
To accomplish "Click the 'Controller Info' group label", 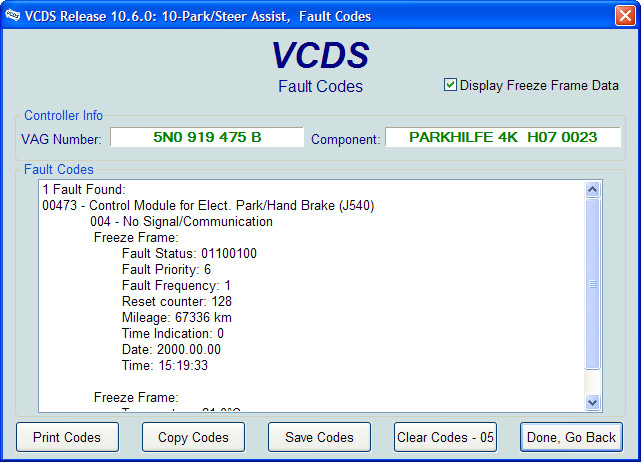I will (63, 115).
